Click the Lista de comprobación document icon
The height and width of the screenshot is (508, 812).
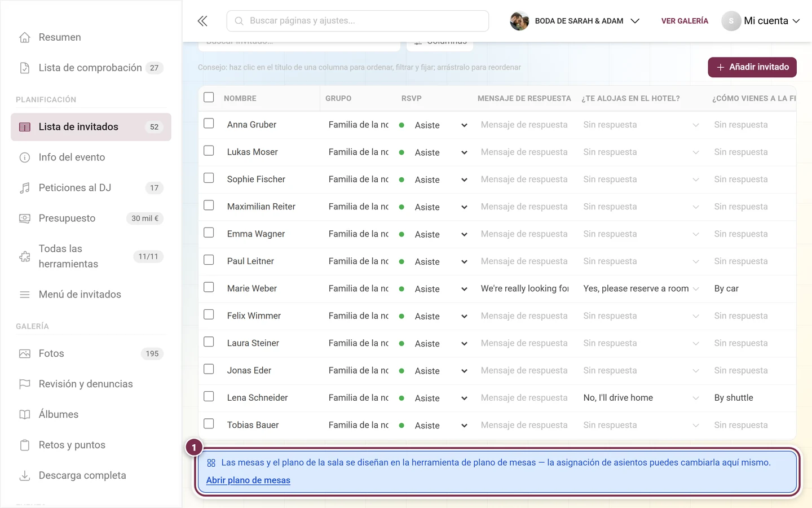tap(25, 68)
